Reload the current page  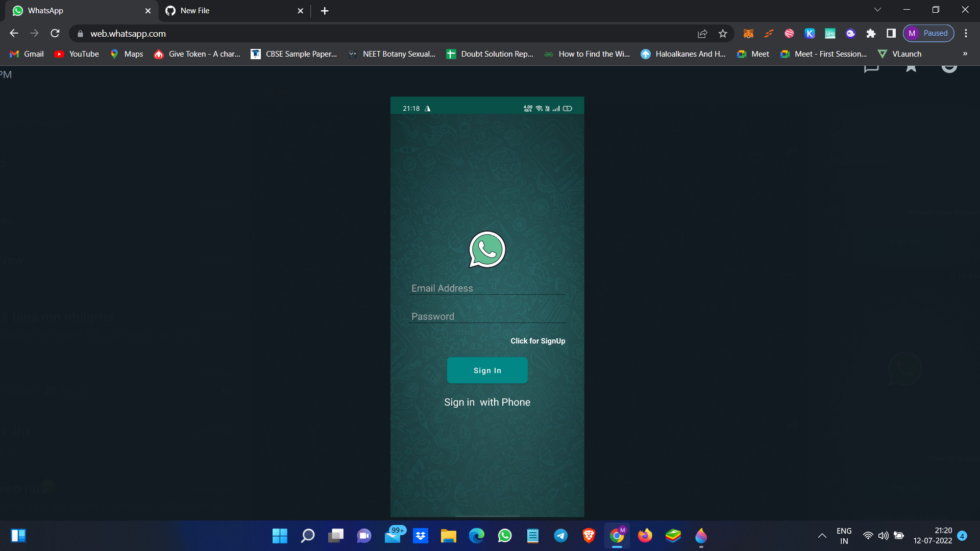tap(55, 33)
